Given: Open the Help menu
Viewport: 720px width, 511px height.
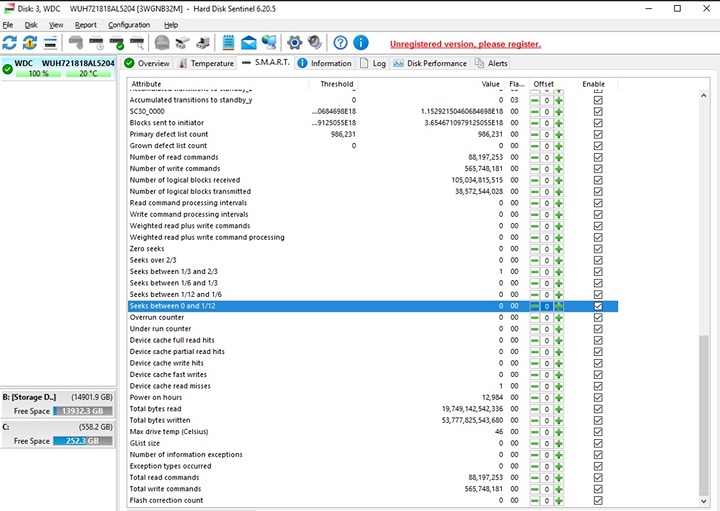Looking at the screenshot, I should 171,25.
